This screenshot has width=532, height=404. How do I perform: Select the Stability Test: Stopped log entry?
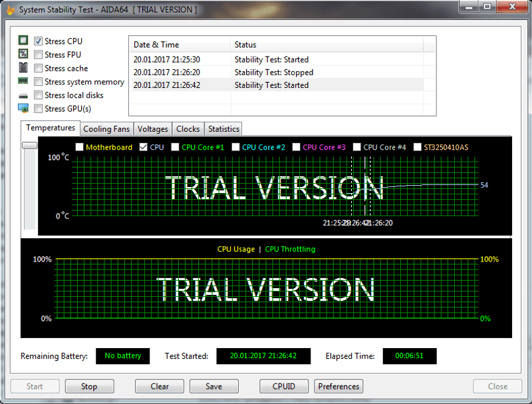coord(273,73)
